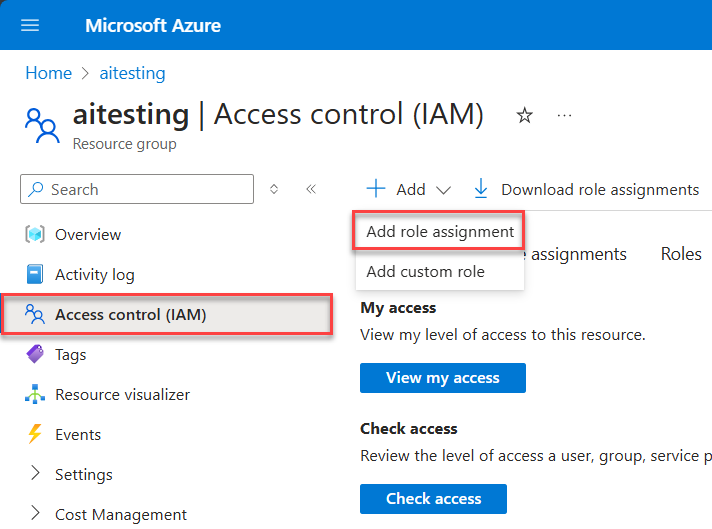The height and width of the screenshot is (529, 712).
Task: Click the View my access button
Action: (442, 378)
